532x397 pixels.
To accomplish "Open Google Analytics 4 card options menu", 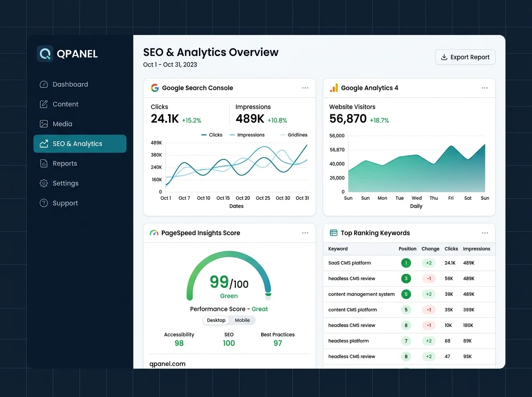I will 485,88.
